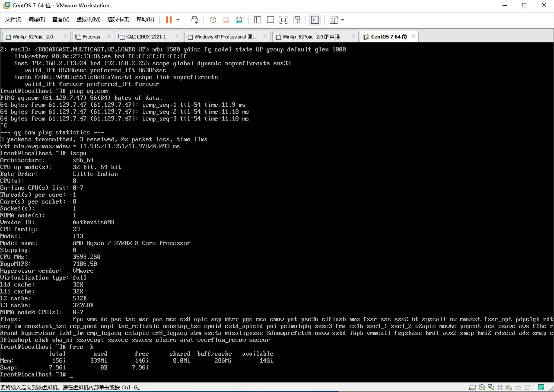Select the CentOS 7 64 位 tab
The width and height of the screenshot is (554, 392).
(x=389, y=37)
